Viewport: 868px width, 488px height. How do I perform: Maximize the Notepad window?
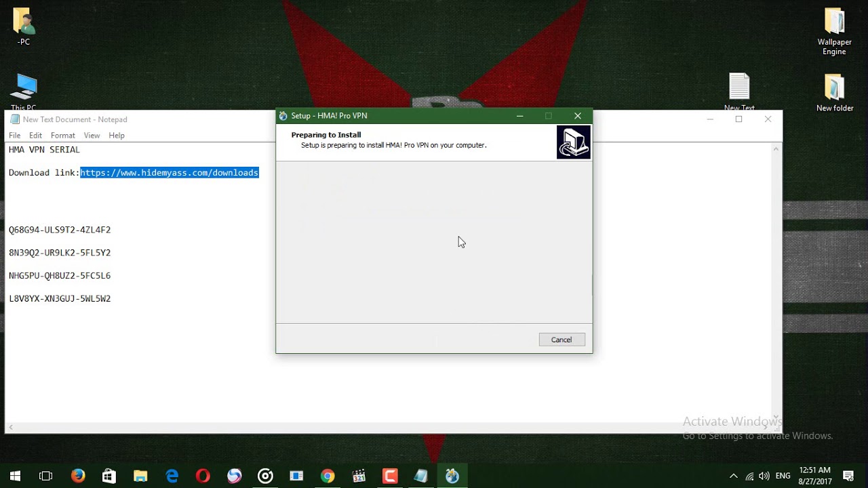pyautogui.click(x=738, y=119)
